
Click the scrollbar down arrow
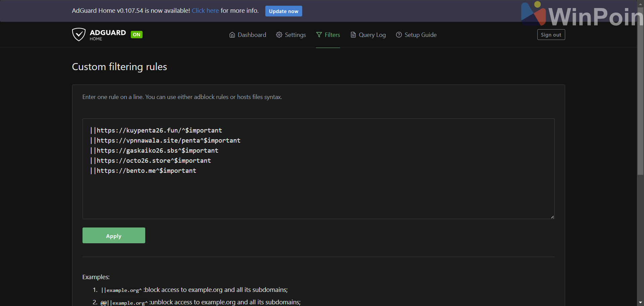640,303
